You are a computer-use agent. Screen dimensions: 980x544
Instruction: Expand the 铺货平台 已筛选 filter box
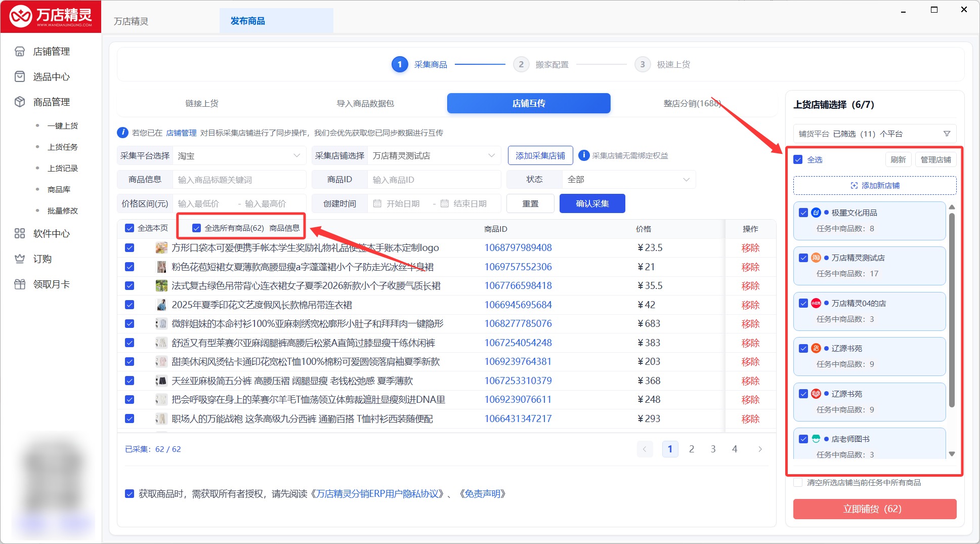875,134
